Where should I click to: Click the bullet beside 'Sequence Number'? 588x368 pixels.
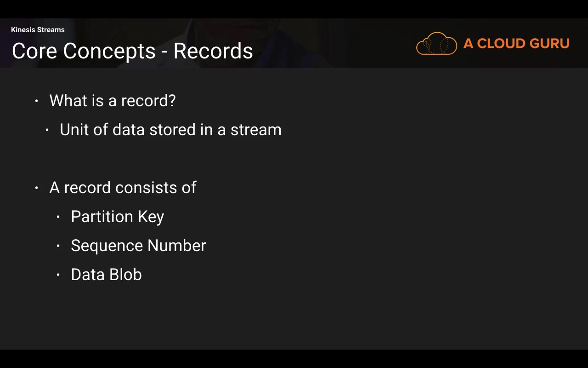click(x=58, y=246)
